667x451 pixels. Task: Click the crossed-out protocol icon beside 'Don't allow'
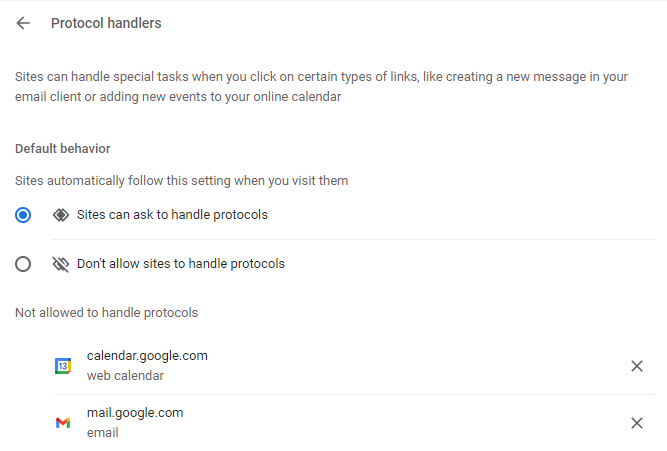pyautogui.click(x=60, y=264)
